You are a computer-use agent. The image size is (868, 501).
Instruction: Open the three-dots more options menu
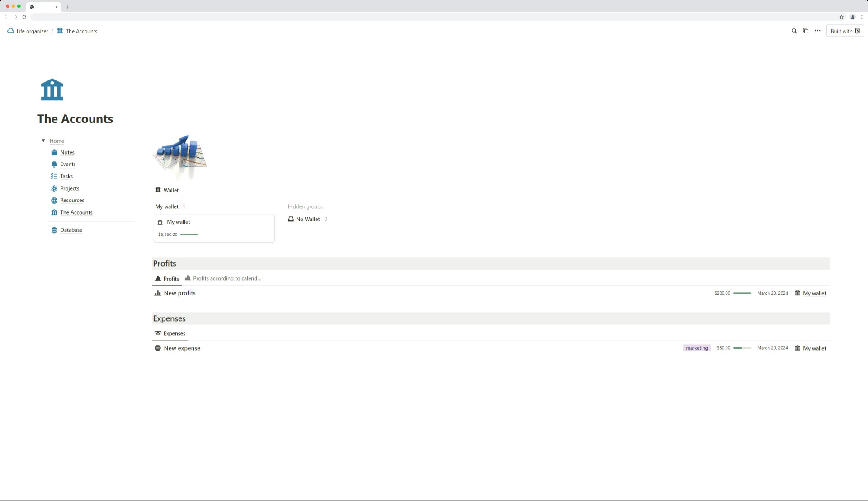click(817, 31)
